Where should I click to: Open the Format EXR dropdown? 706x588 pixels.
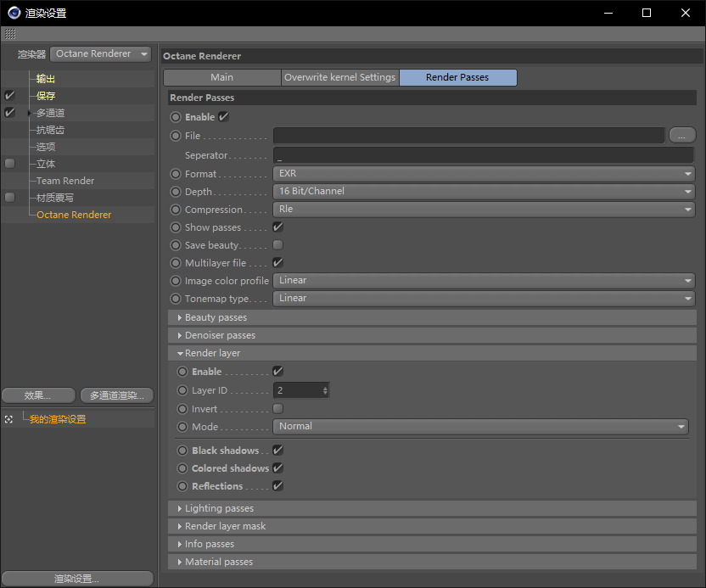(484, 173)
